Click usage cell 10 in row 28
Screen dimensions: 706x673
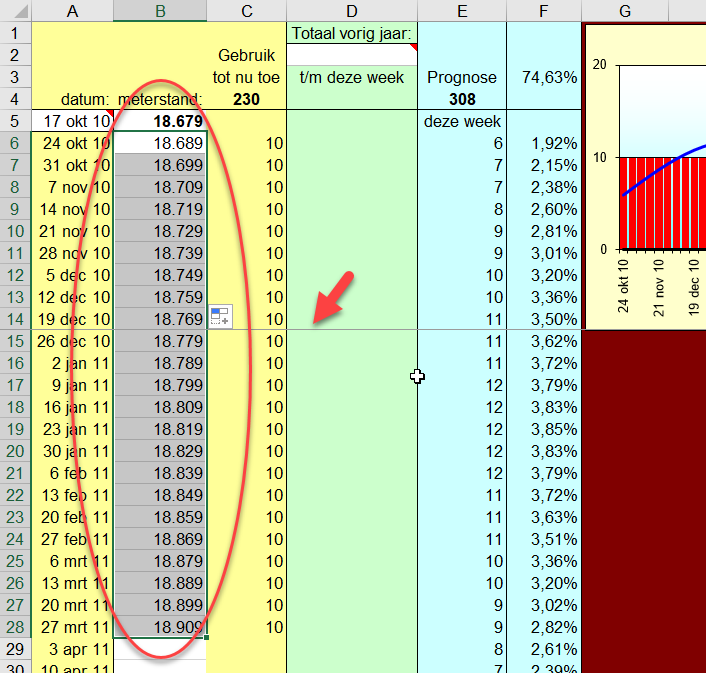[246, 627]
